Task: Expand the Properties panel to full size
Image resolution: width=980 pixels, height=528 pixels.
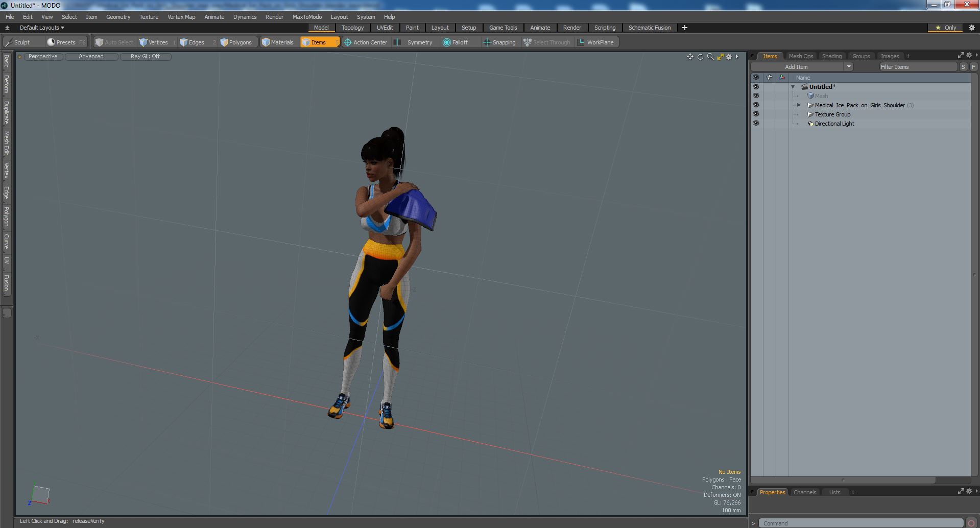Action: click(961, 491)
